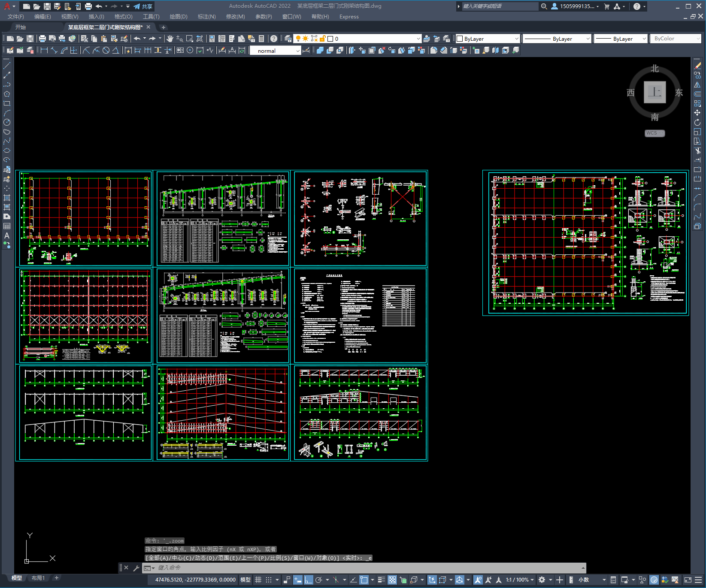
Task: Click the keyword search input box
Action: 500,6
